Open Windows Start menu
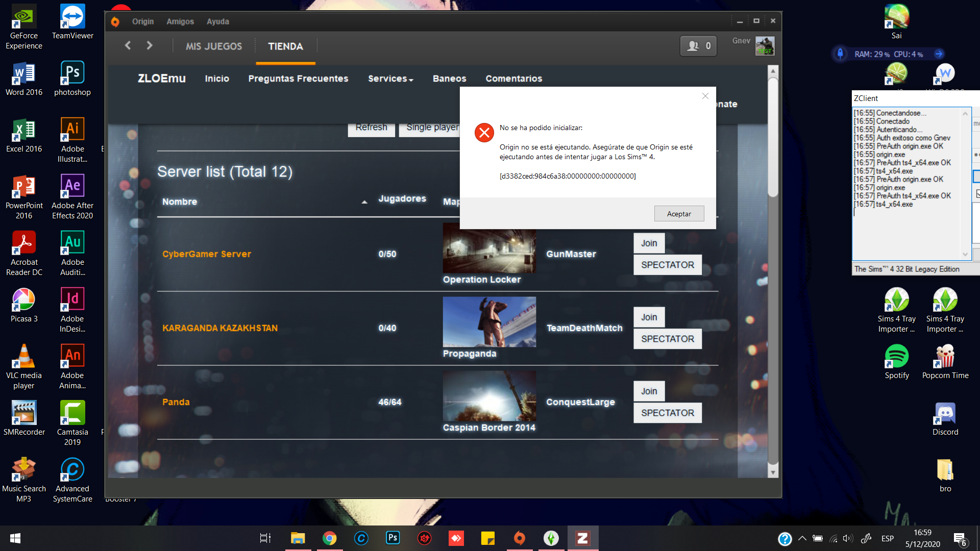Screen dimensions: 980x551 [15, 538]
